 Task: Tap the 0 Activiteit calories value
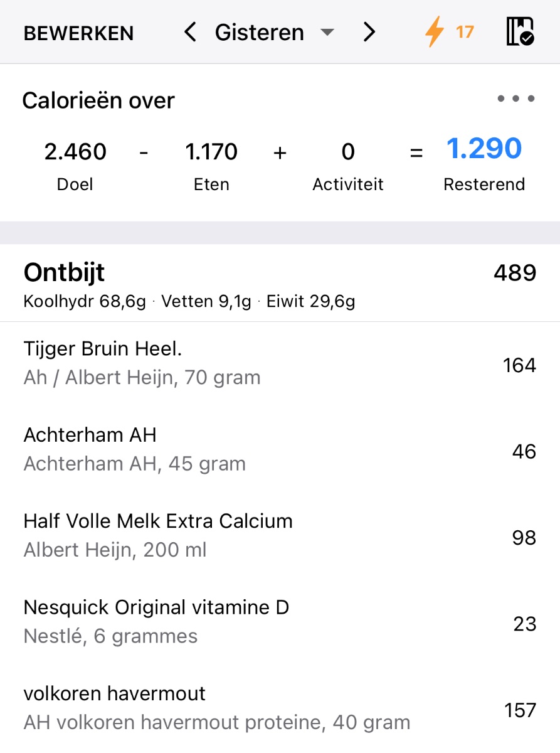[x=348, y=152]
